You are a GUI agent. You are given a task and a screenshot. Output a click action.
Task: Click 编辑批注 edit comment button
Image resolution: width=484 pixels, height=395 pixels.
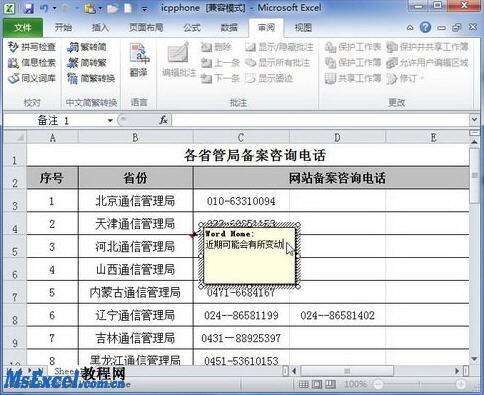tap(179, 61)
